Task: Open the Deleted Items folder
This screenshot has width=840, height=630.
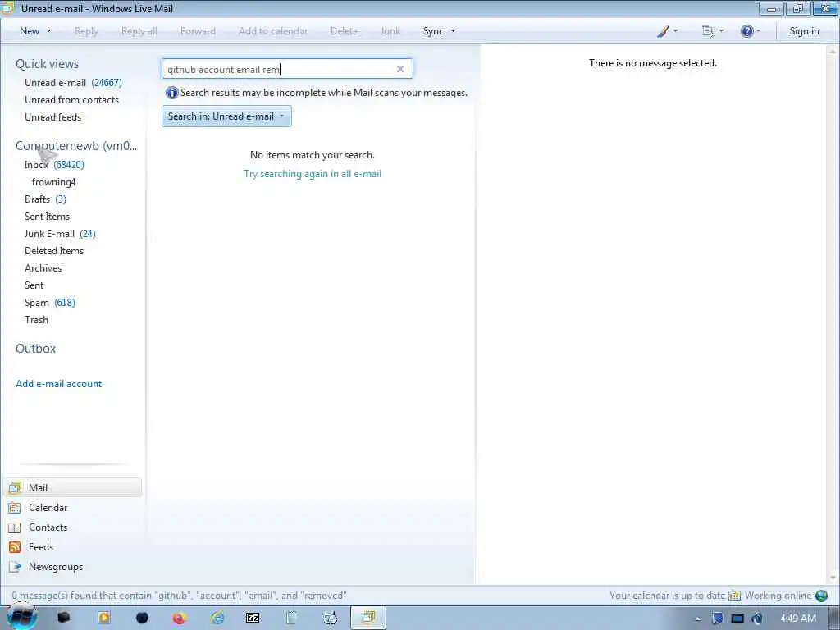Action: point(54,251)
